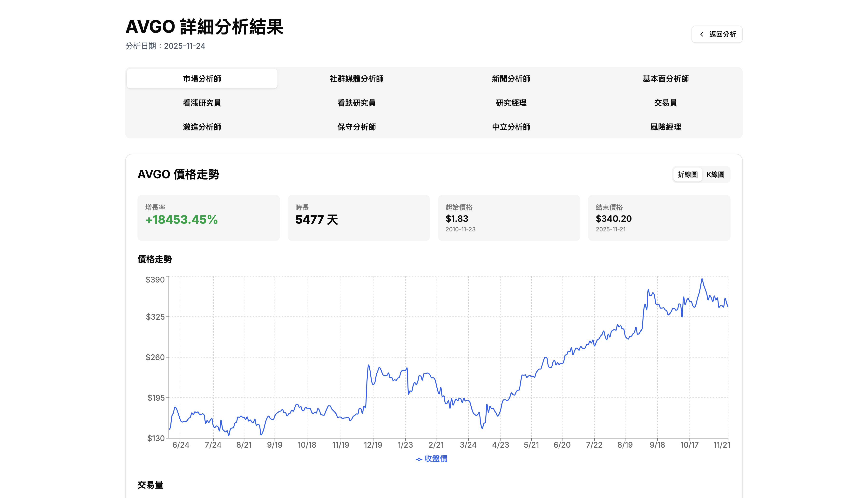This screenshot has width=868, height=498.
Task: Show the 激進分析師 tab
Action: (202, 127)
